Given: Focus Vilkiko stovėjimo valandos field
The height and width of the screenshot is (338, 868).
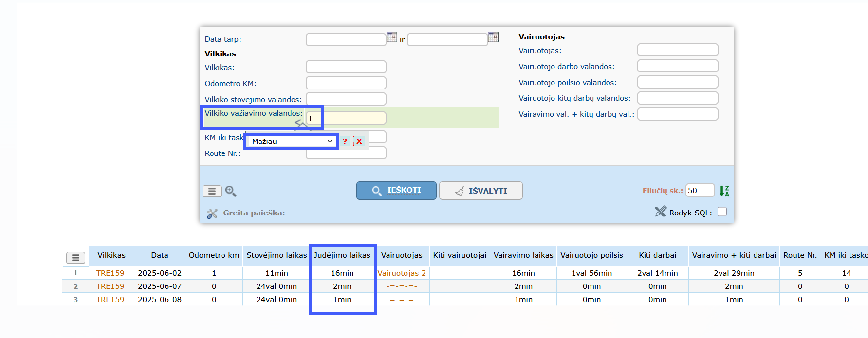Looking at the screenshot, I should tap(346, 99).
